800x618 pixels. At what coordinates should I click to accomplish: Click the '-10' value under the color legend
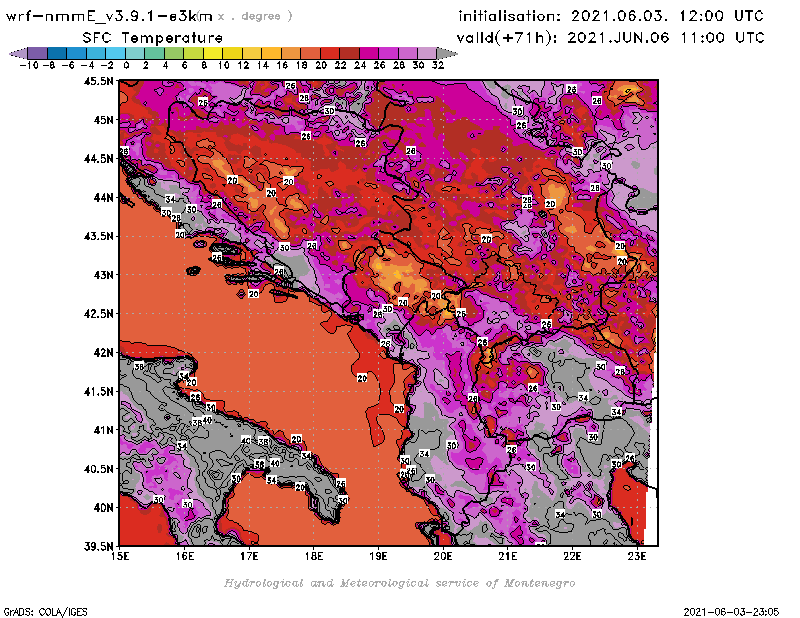pyautogui.click(x=29, y=65)
